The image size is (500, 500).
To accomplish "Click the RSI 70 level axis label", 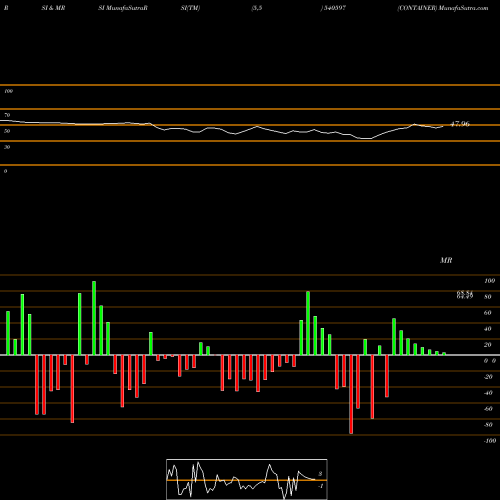I will pos(7,115).
